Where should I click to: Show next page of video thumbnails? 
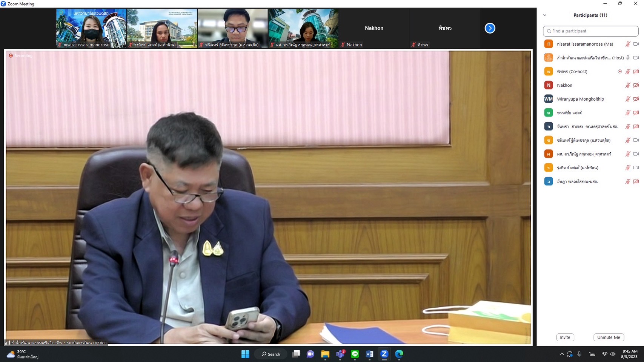[x=490, y=28]
